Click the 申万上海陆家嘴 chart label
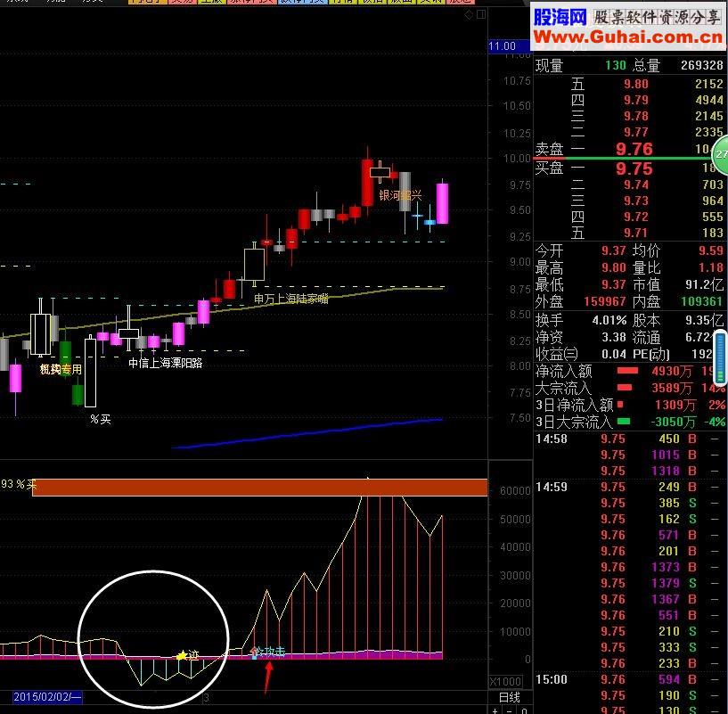 (291, 299)
